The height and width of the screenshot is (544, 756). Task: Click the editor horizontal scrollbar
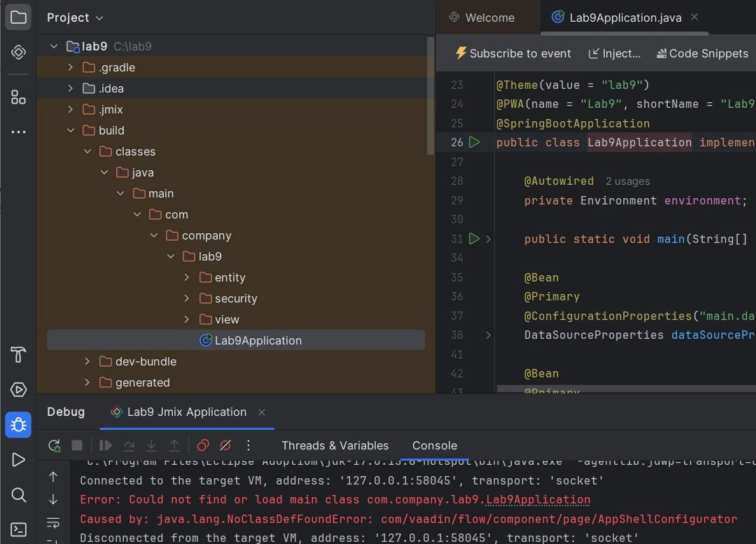click(626, 389)
